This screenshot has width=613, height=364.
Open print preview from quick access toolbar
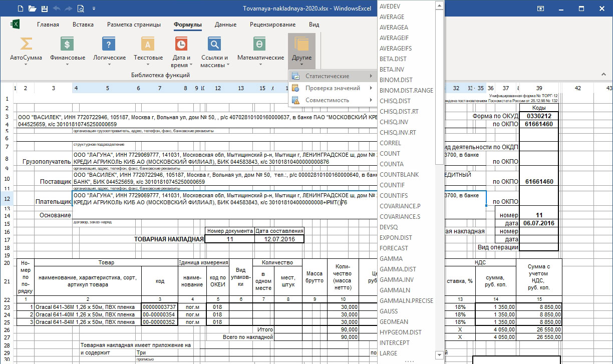click(81, 9)
